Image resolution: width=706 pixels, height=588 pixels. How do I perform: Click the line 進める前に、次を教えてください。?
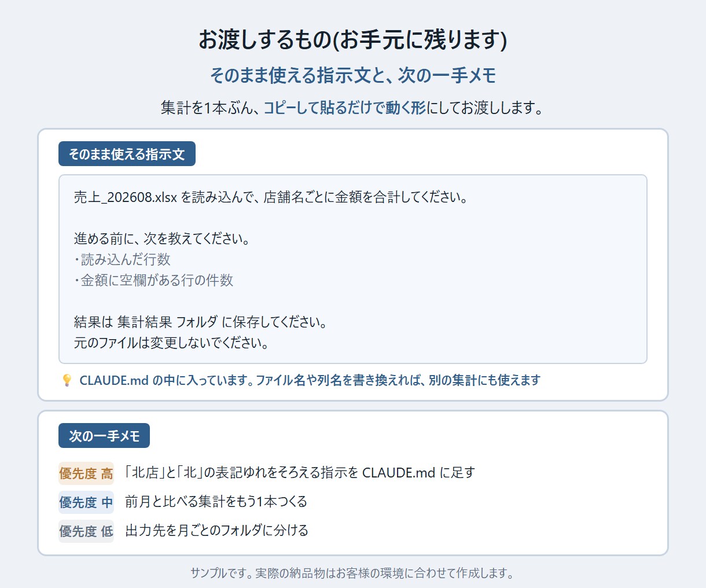[x=162, y=238]
